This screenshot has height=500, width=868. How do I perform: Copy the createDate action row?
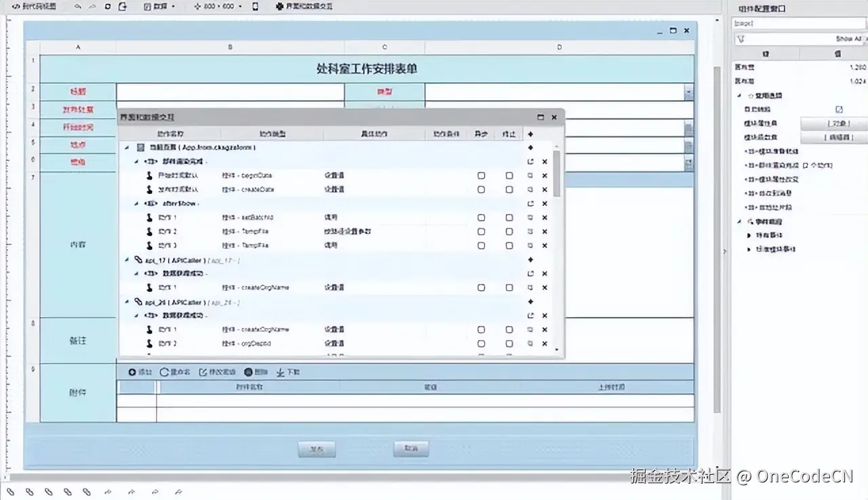point(530,190)
